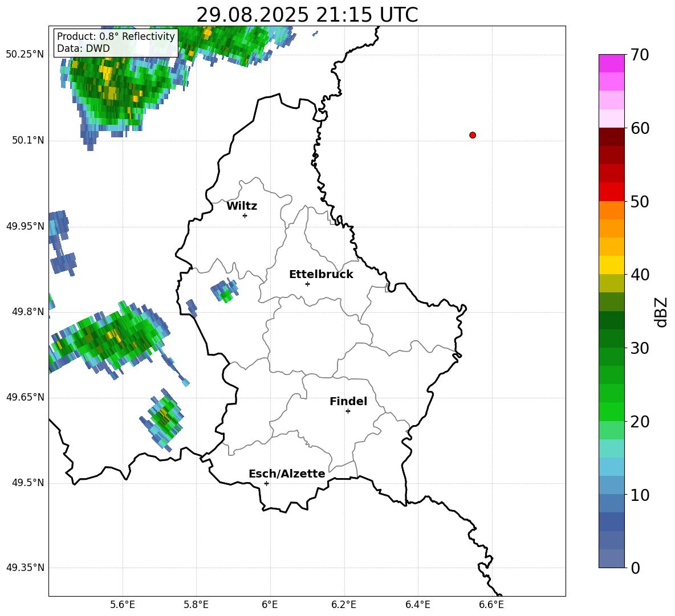Click the 49.65°N latitude label
This screenshot has height=616, width=675.
point(25,397)
